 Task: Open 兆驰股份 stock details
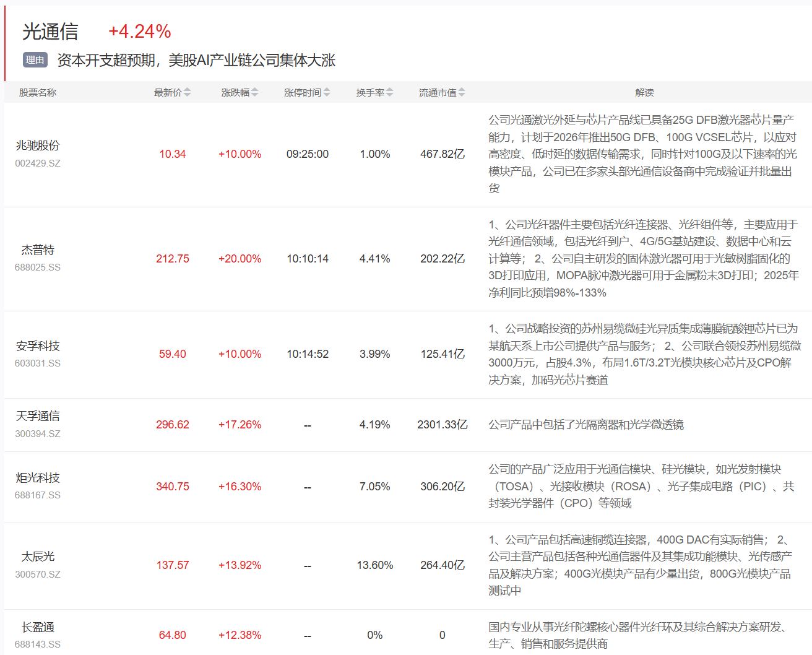pyautogui.click(x=38, y=145)
